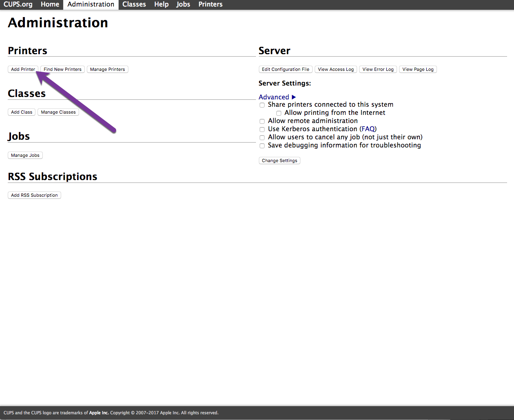Open the Help tab
The width and height of the screenshot is (514, 420).
161,4
